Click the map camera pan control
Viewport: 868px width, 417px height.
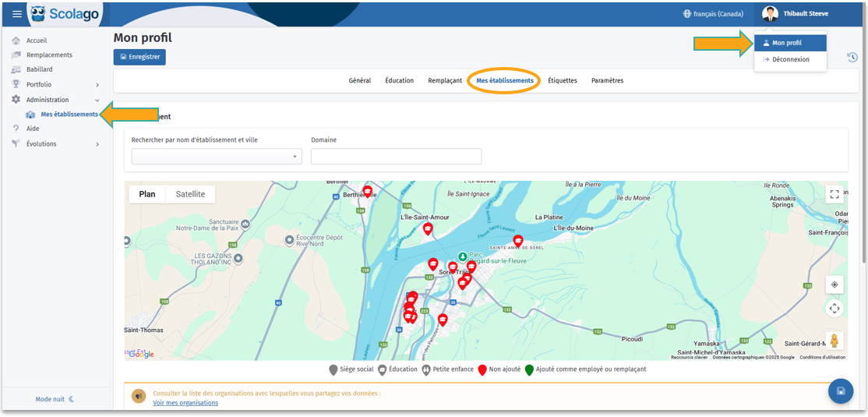pos(834,309)
